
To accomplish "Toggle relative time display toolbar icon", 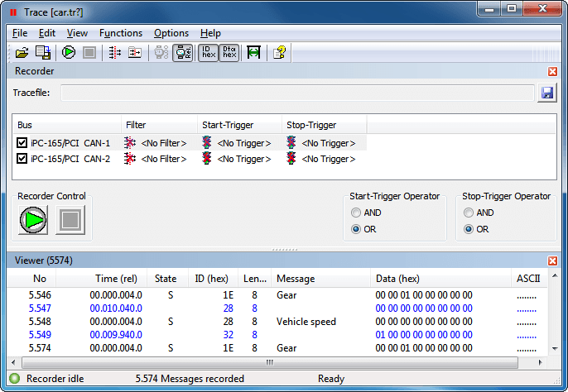I will point(182,53).
